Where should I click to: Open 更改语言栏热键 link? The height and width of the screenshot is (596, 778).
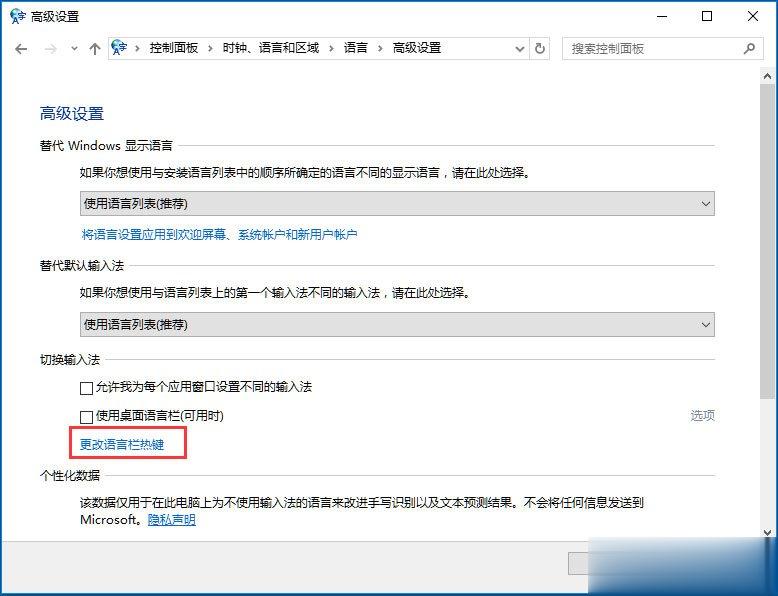coord(122,444)
